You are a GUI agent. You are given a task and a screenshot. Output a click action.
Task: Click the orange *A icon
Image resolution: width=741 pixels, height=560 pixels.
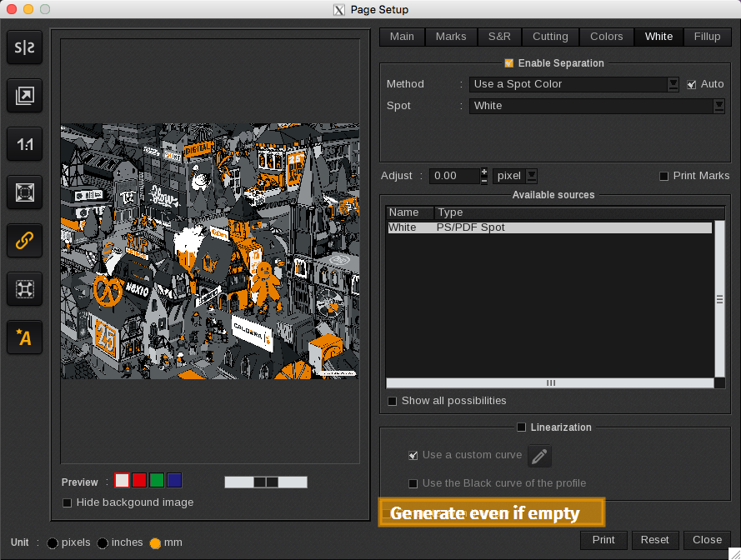24,337
